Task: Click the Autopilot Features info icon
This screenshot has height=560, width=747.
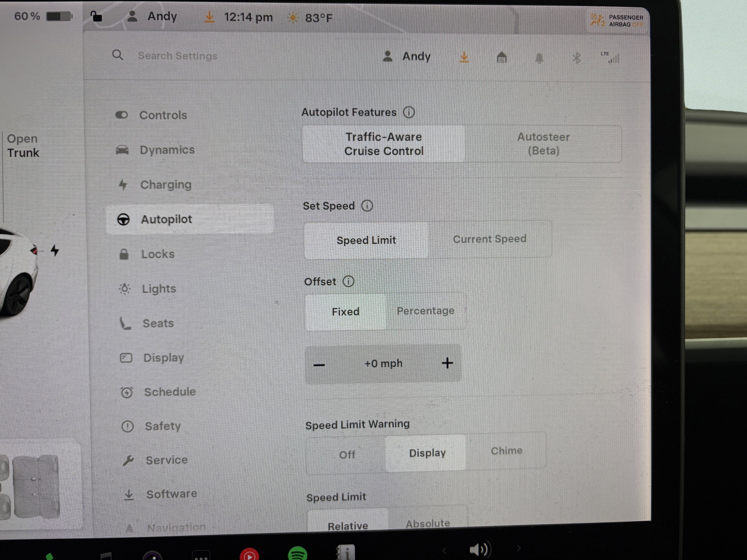Action: click(x=409, y=112)
